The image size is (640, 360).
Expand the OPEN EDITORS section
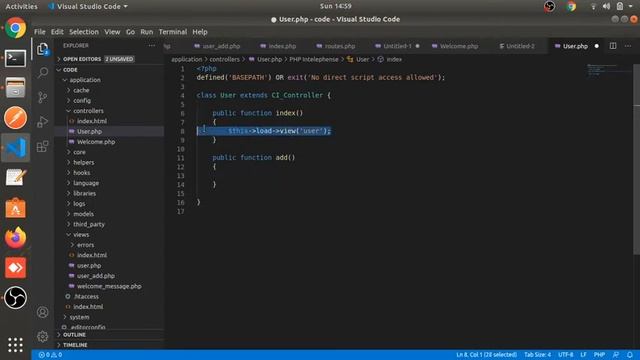pos(82,59)
